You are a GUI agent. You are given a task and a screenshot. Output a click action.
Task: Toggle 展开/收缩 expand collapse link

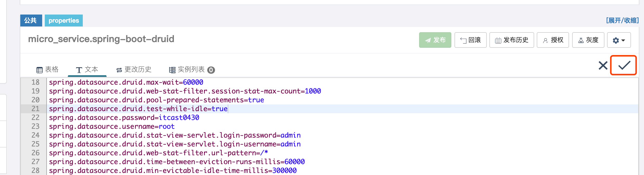(x=622, y=21)
